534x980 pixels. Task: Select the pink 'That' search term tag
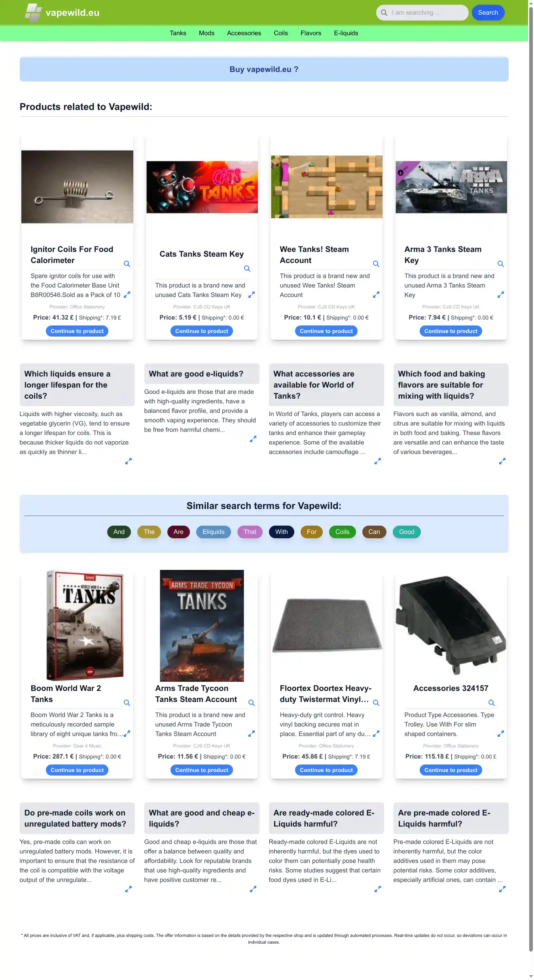[x=250, y=532]
